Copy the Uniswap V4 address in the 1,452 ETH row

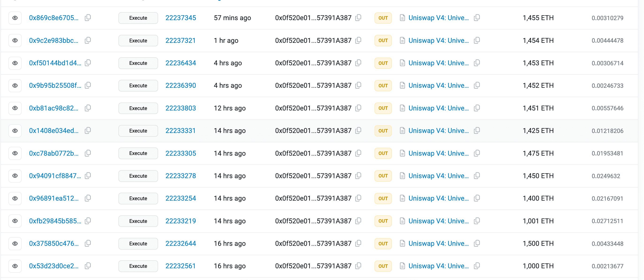pos(477,85)
